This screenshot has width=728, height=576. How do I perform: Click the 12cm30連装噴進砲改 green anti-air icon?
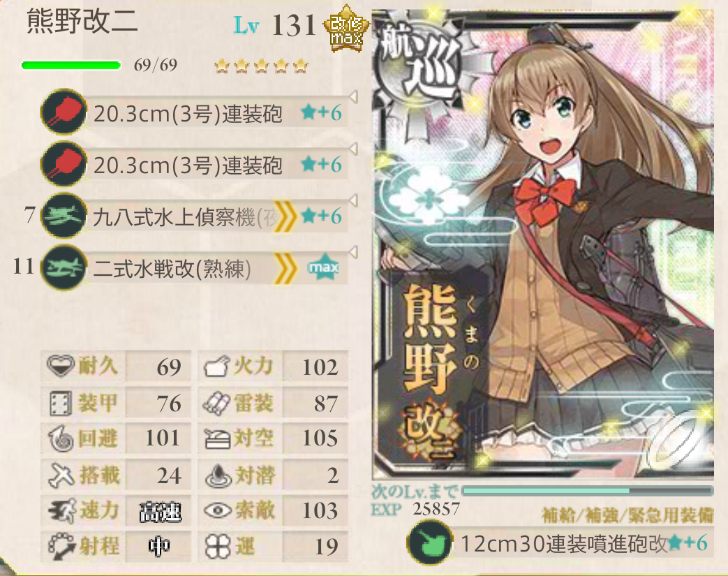429,542
